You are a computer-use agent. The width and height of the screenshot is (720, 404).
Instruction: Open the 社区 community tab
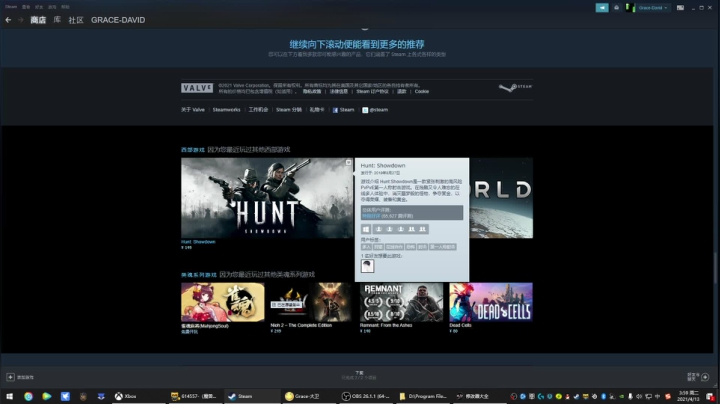click(76, 20)
